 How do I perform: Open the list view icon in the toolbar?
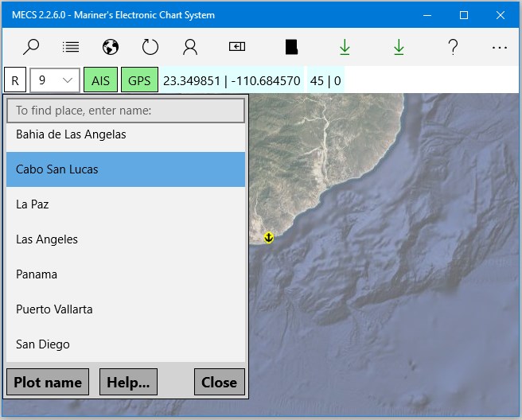tap(71, 47)
